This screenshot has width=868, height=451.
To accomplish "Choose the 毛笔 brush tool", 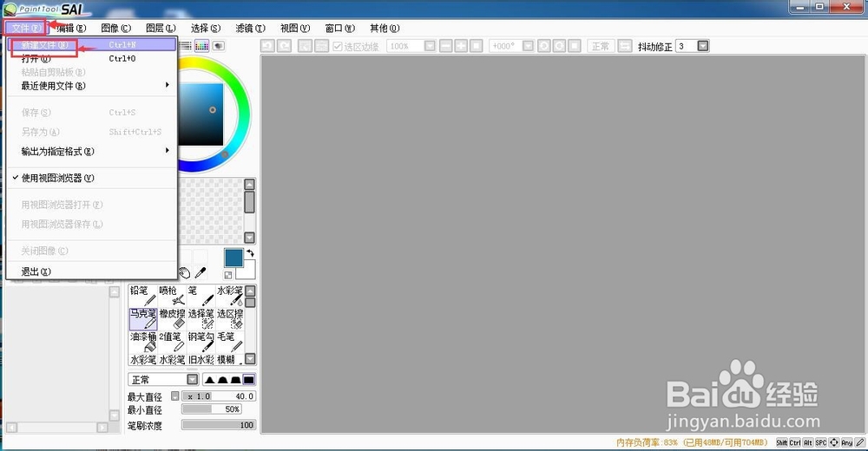I will [x=230, y=342].
